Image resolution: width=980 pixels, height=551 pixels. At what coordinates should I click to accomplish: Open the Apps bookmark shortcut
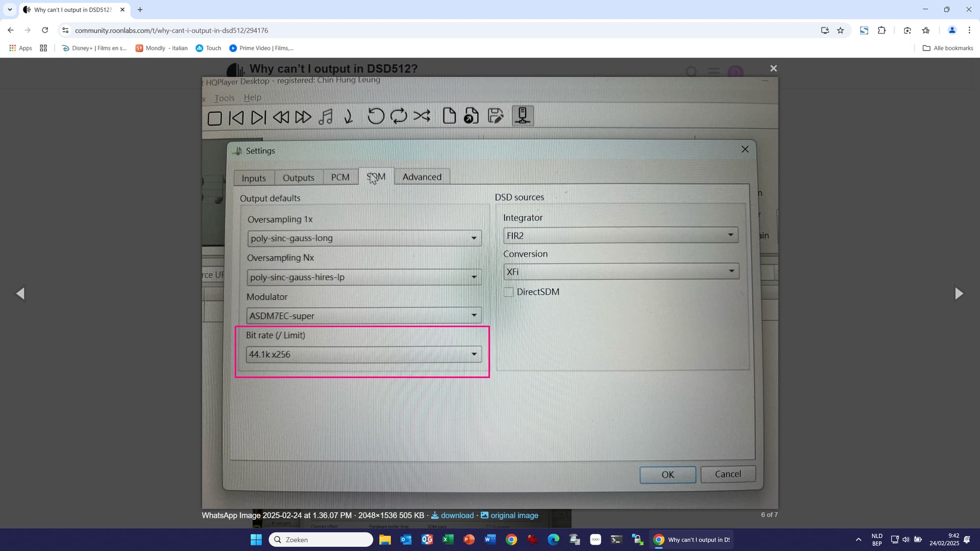(x=20, y=48)
